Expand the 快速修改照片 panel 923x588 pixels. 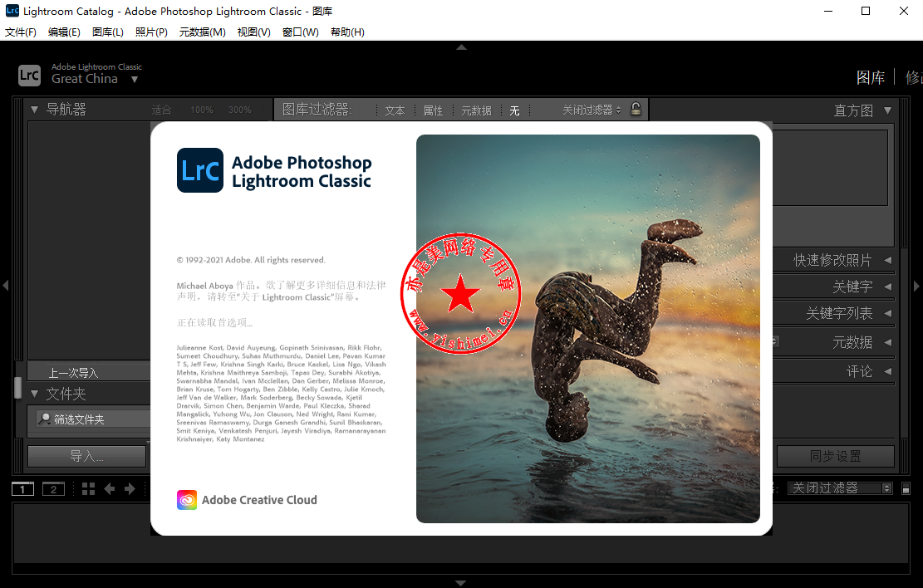click(x=887, y=260)
